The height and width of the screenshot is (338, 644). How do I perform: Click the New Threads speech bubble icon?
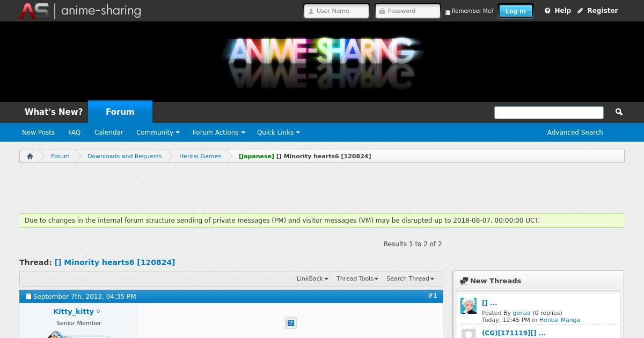point(464,281)
